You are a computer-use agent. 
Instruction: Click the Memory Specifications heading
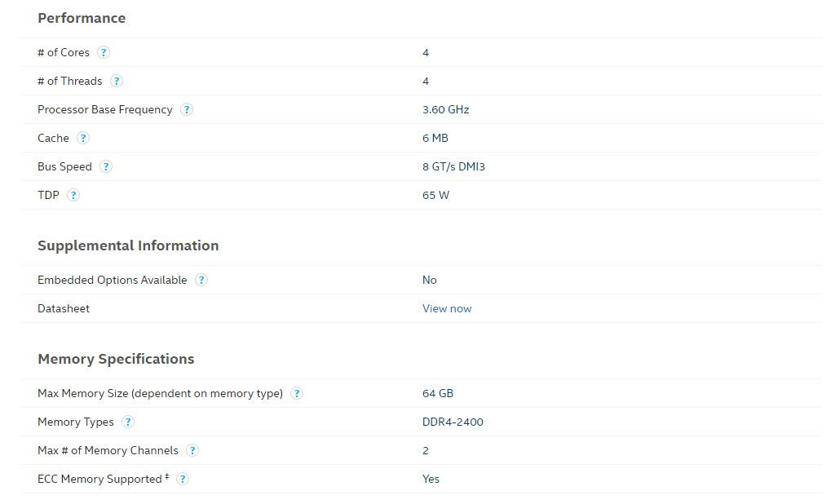(116, 359)
